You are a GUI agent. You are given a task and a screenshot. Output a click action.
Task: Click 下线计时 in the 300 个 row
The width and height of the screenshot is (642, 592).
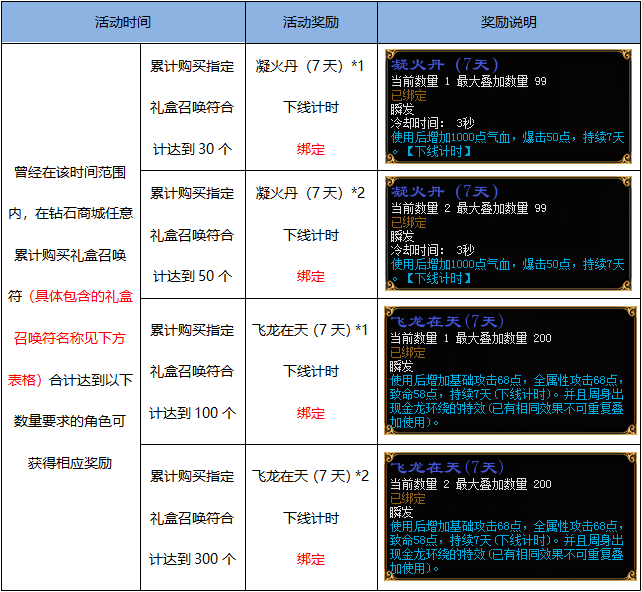click(x=311, y=518)
